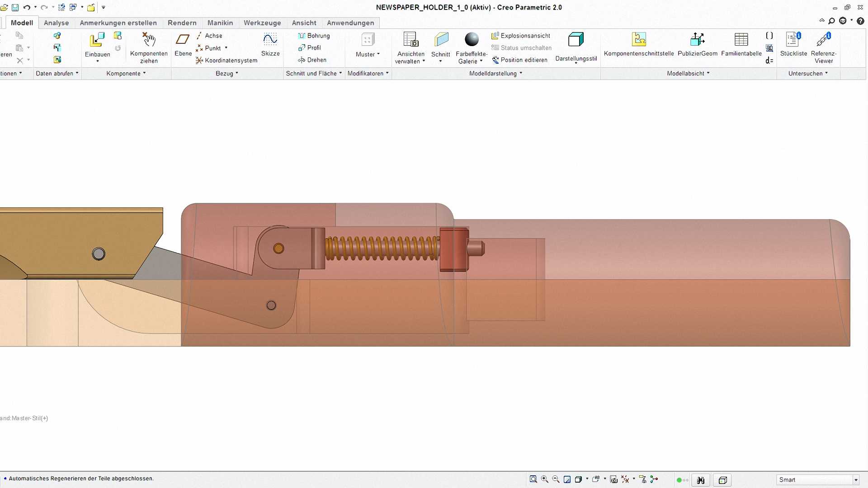Click the Achse axis button
This screenshot has width=868, height=488.
pyautogui.click(x=209, y=36)
